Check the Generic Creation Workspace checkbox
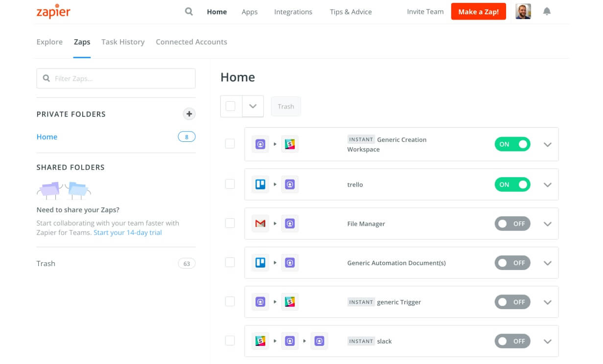This screenshot has height=364, width=603. pos(230,144)
